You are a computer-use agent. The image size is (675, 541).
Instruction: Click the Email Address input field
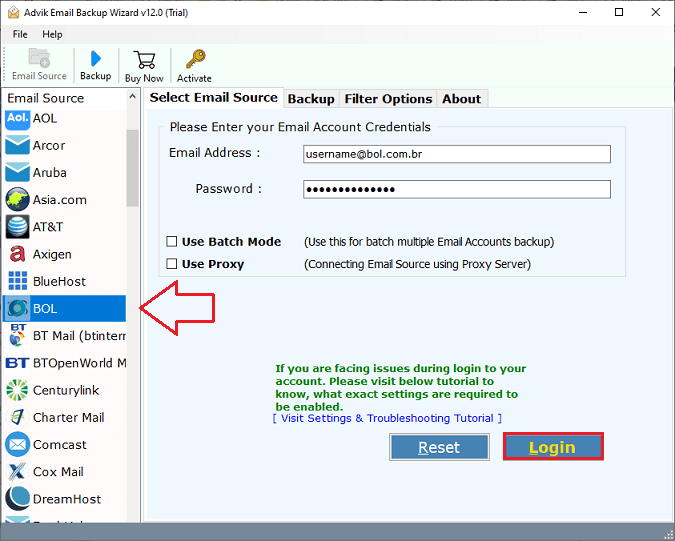(x=456, y=154)
